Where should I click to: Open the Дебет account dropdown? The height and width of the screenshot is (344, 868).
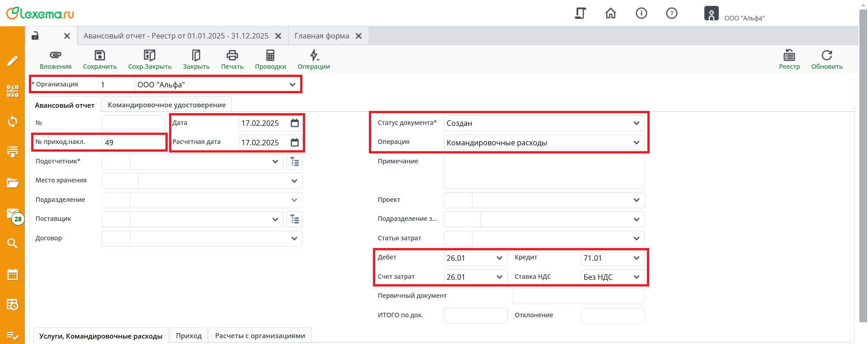coord(499,258)
